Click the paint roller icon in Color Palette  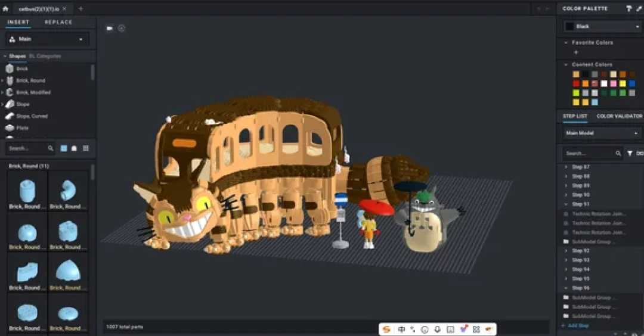628,8
